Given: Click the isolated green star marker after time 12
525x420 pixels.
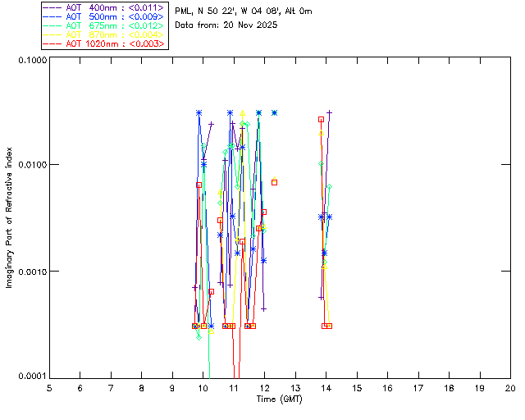Looking at the screenshot, I should pyautogui.click(x=274, y=112).
